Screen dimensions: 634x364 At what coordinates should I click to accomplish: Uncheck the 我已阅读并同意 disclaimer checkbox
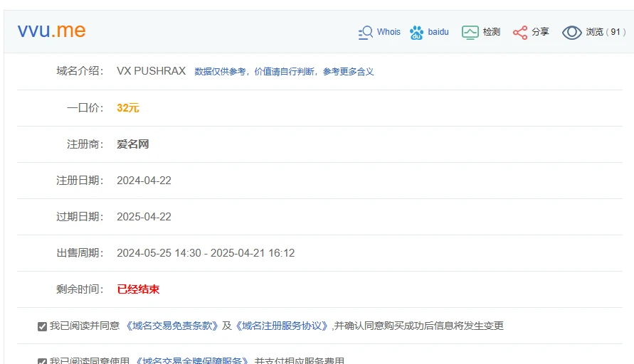pyautogui.click(x=42, y=326)
